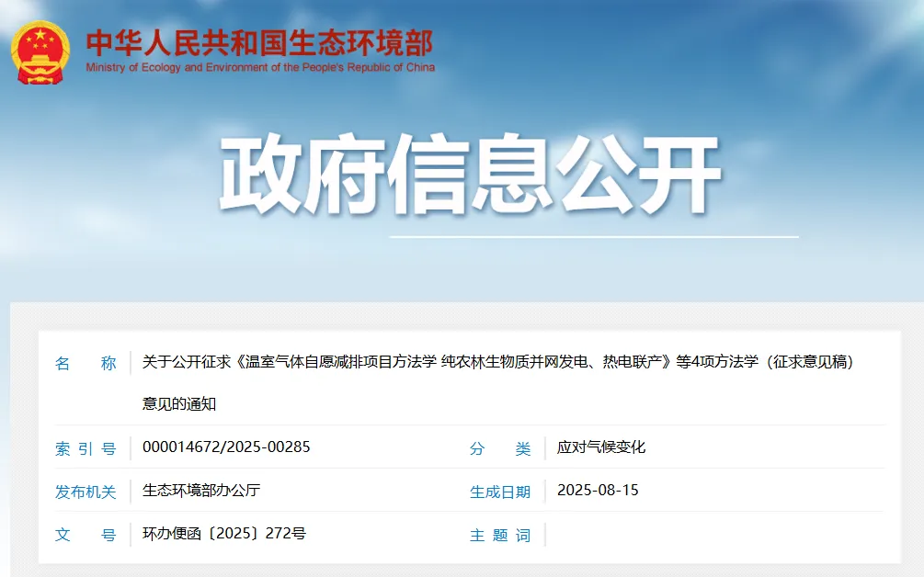Click the date value 2025-08-15
This screenshot has width=924, height=577.
(598, 491)
